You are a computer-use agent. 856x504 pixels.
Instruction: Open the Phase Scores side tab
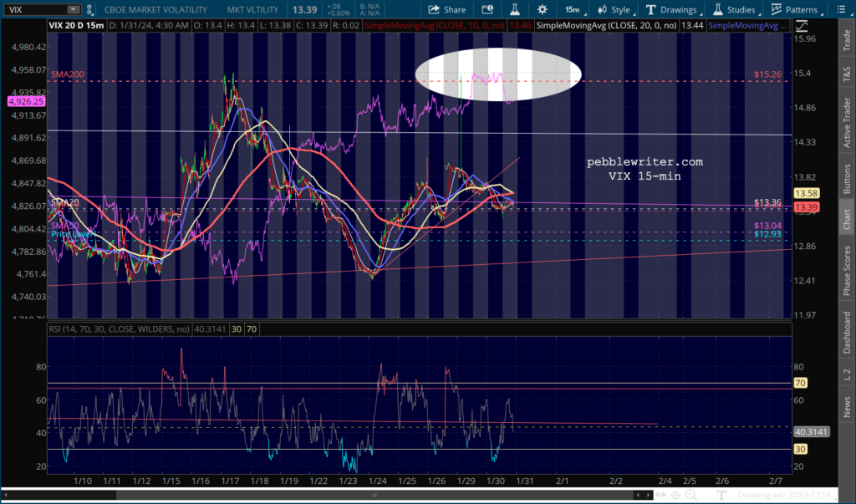[847, 268]
